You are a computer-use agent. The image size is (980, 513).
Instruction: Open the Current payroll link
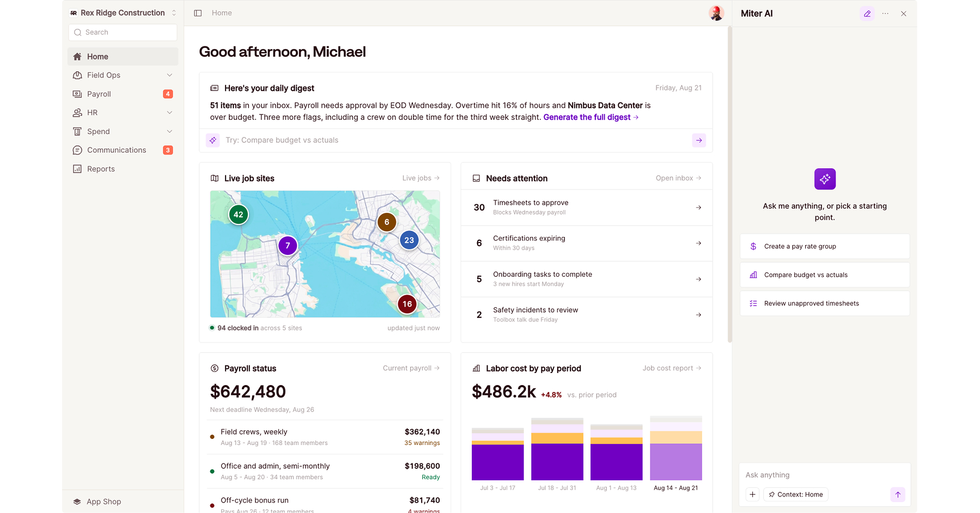(411, 368)
